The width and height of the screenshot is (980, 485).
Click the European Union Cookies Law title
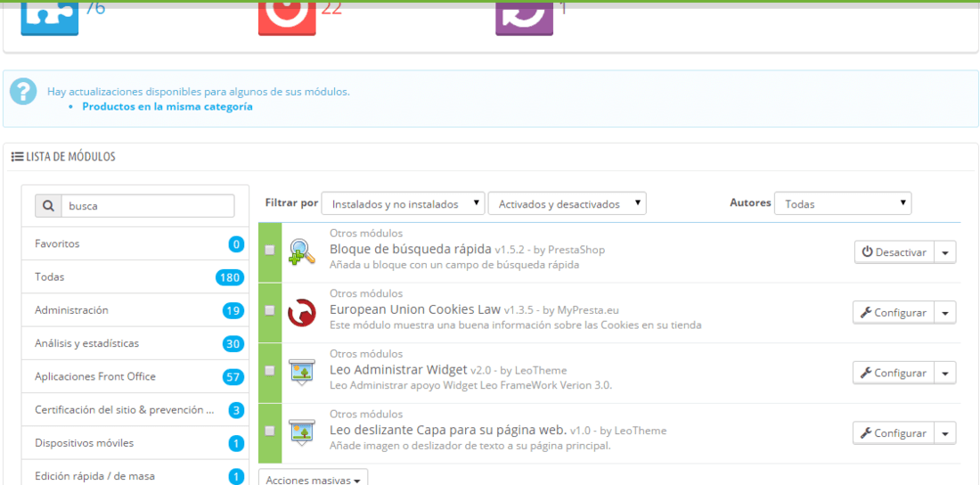[415, 309]
